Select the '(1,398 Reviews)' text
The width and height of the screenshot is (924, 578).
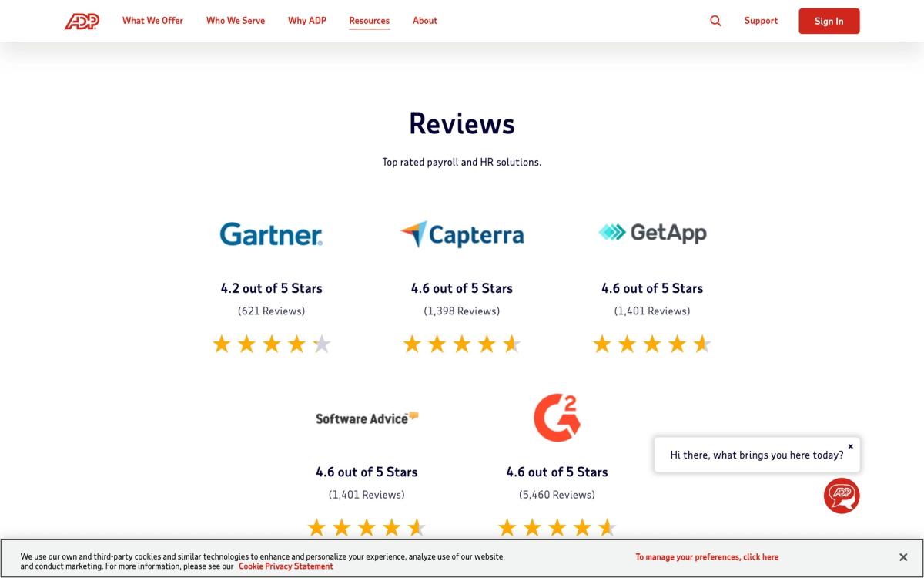[x=462, y=311]
